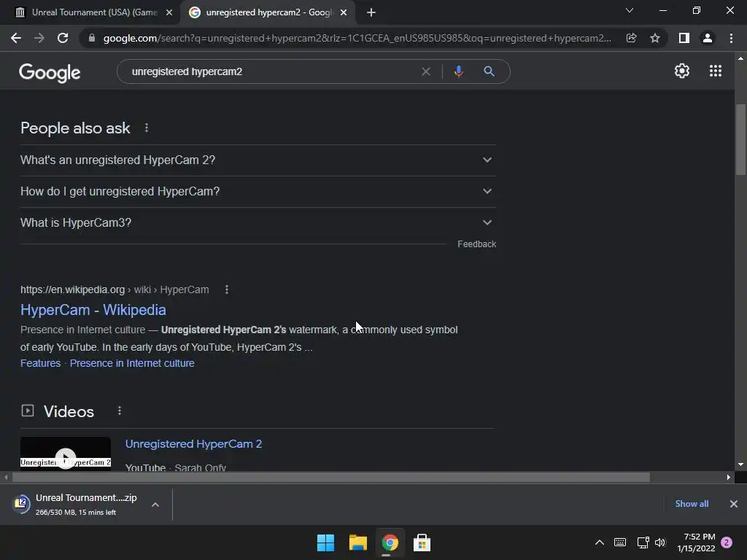Close the Unreal Tournament tab
Image resolution: width=747 pixels, height=560 pixels.
point(169,12)
